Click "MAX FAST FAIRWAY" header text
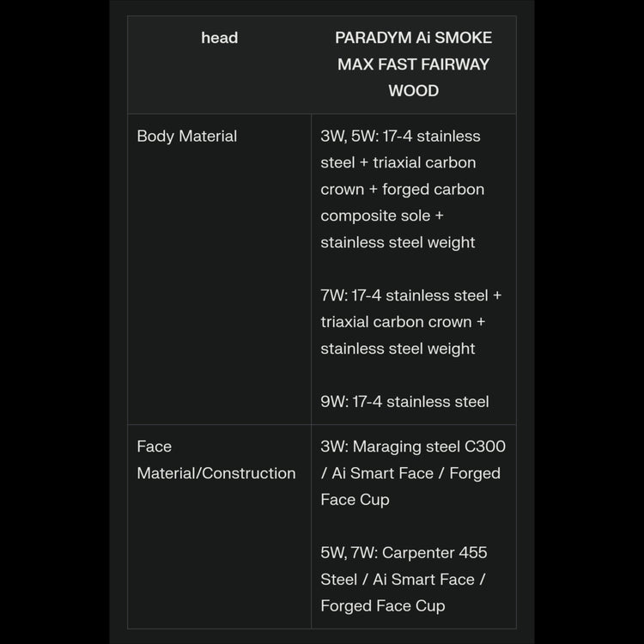The width and height of the screenshot is (644, 644). pyautogui.click(x=413, y=64)
